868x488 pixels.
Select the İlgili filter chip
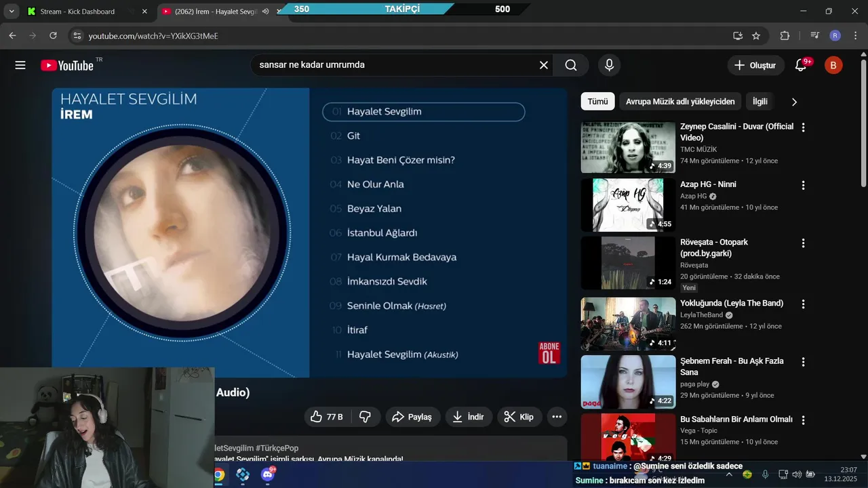tap(760, 102)
